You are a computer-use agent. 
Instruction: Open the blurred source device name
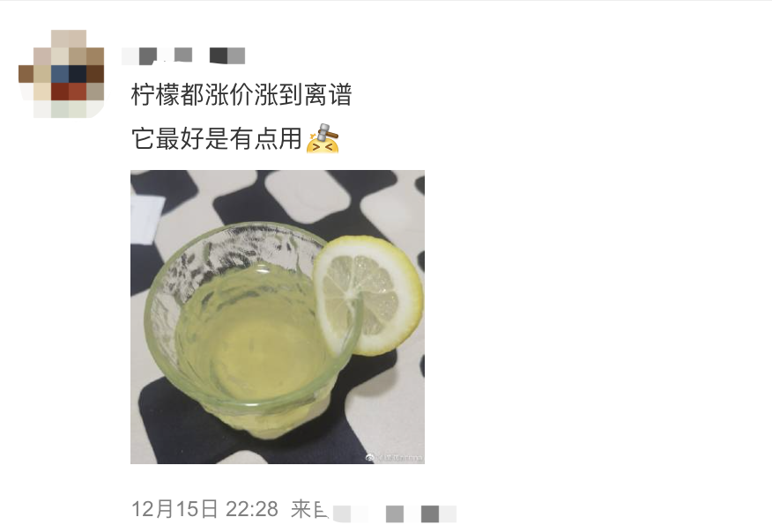tap(394, 514)
